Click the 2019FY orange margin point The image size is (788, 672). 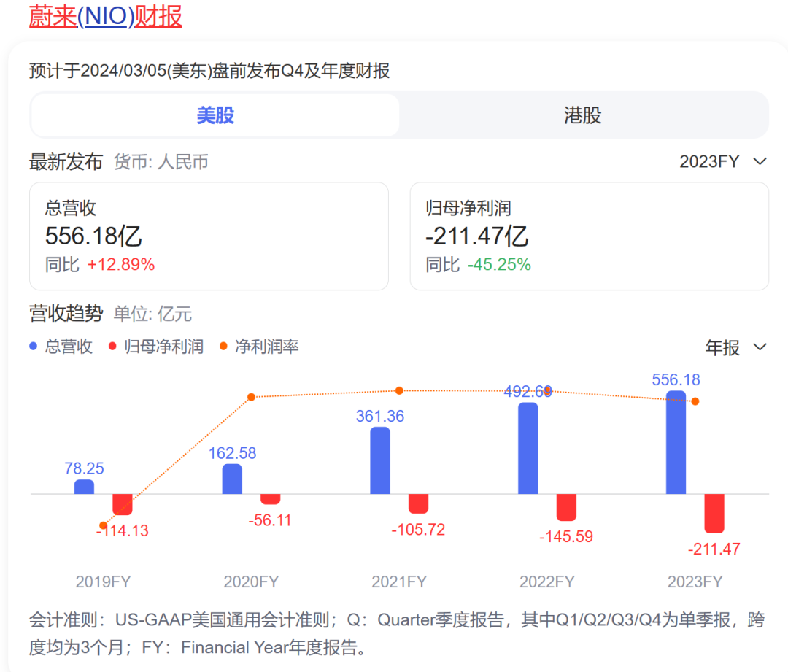click(x=103, y=526)
